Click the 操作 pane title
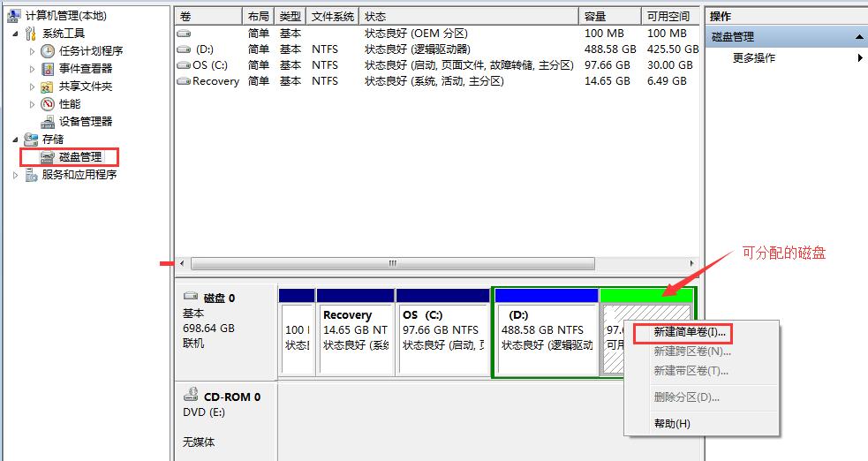The image size is (868, 461). pyautogui.click(x=721, y=17)
